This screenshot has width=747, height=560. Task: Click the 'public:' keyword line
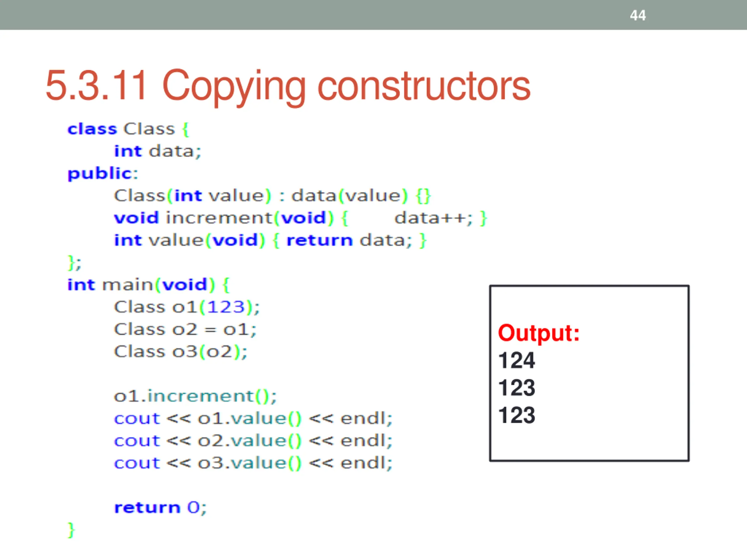[103, 174]
